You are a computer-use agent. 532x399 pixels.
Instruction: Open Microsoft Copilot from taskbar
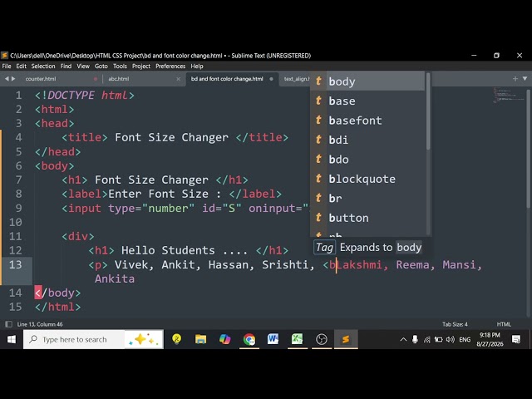pos(225,339)
